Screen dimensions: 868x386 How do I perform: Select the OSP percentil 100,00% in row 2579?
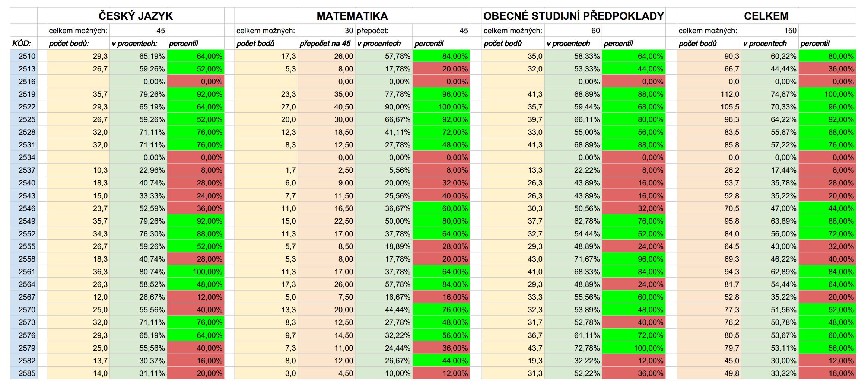(634, 348)
